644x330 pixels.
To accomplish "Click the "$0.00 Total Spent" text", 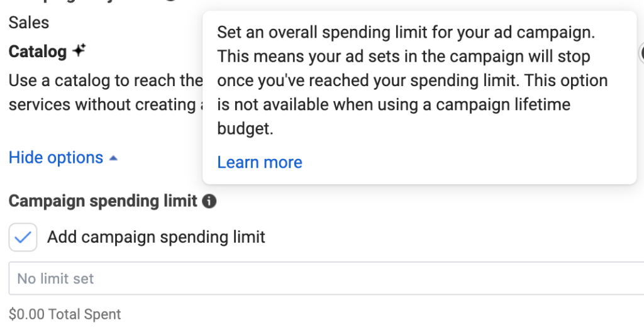I will coord(65,314).
